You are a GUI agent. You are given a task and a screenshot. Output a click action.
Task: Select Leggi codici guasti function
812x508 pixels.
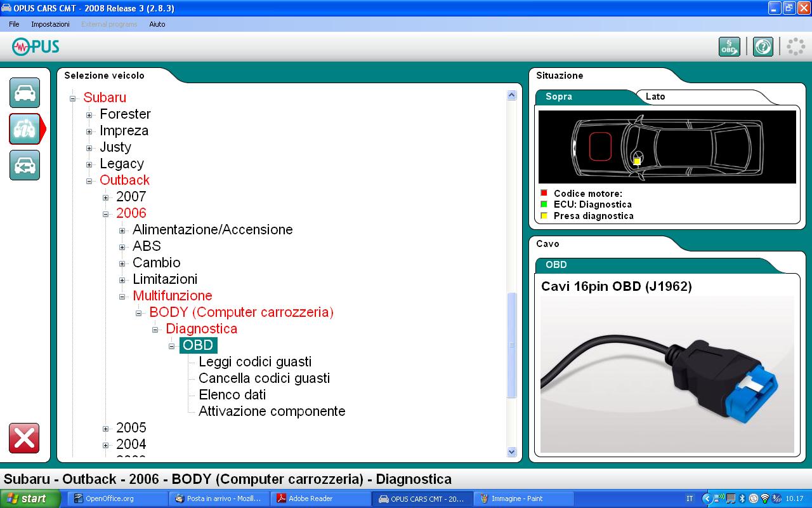point(255,362)
